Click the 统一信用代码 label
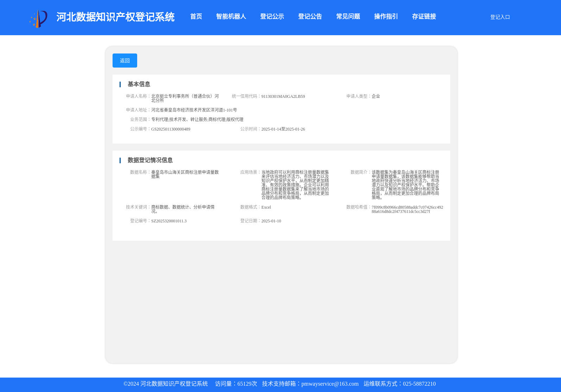561x392 pixels. coord(246,96)
